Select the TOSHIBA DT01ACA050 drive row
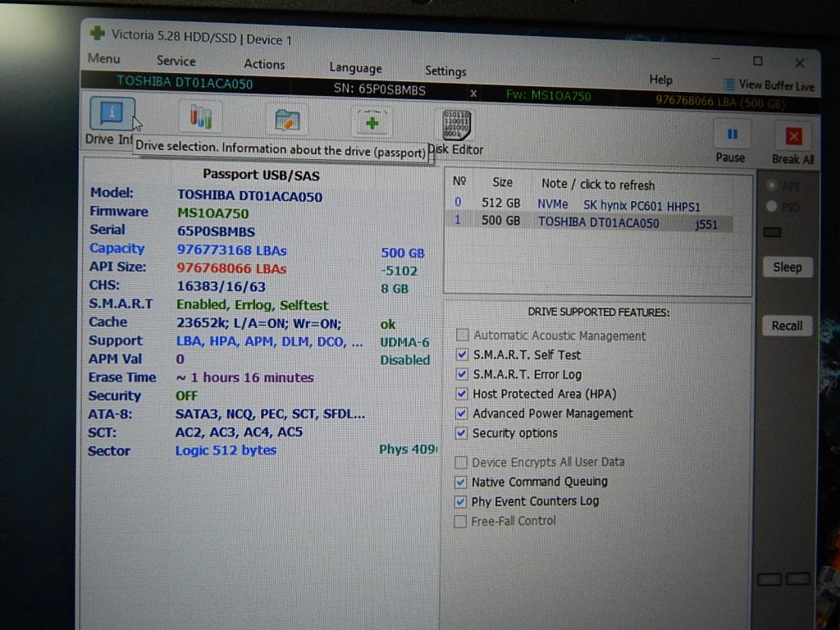The image size is (840, 630). (x=591, y=222)
